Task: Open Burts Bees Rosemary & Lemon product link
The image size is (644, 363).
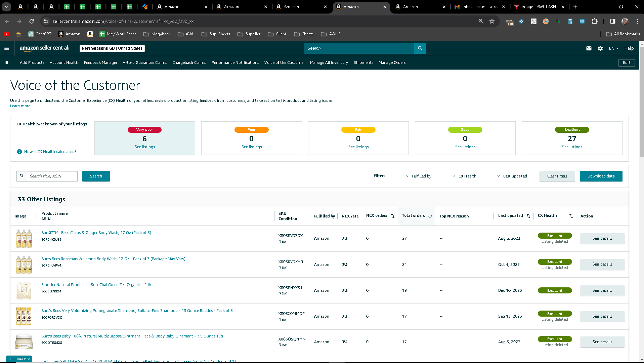Action: click(x=113, y=259)
